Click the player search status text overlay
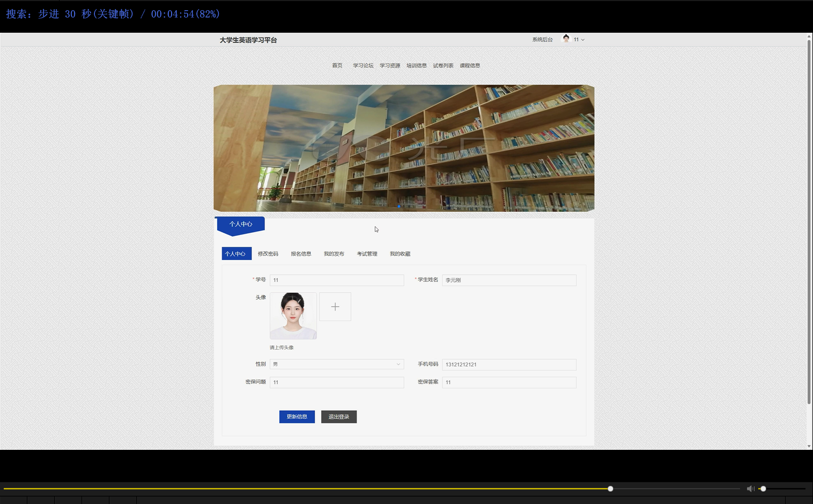Screen dimensions: 813x504 [113, 14]
